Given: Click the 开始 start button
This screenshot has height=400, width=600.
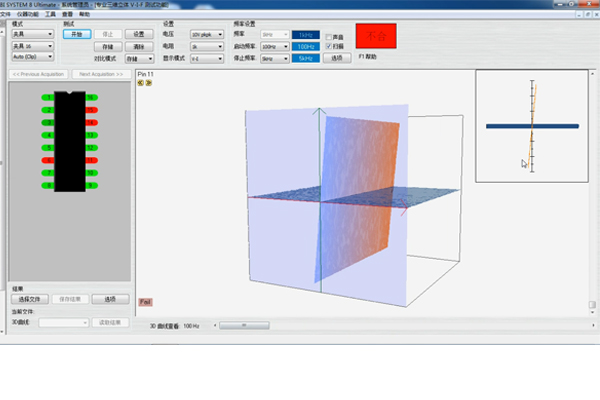Looking at the screenshot, I should 76,33.
